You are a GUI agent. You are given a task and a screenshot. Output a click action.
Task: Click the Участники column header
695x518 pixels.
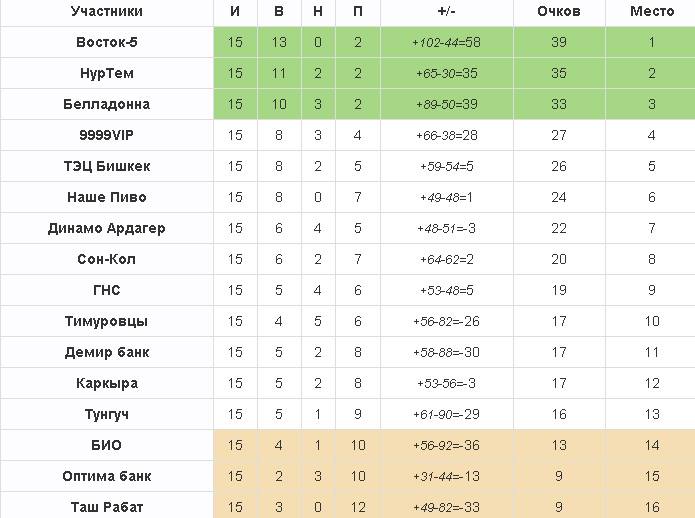pos(106,12)
